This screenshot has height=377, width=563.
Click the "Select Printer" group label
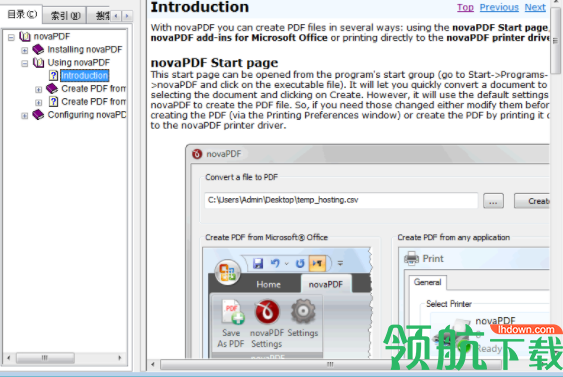pyautogui.click(x=449, y=304)
